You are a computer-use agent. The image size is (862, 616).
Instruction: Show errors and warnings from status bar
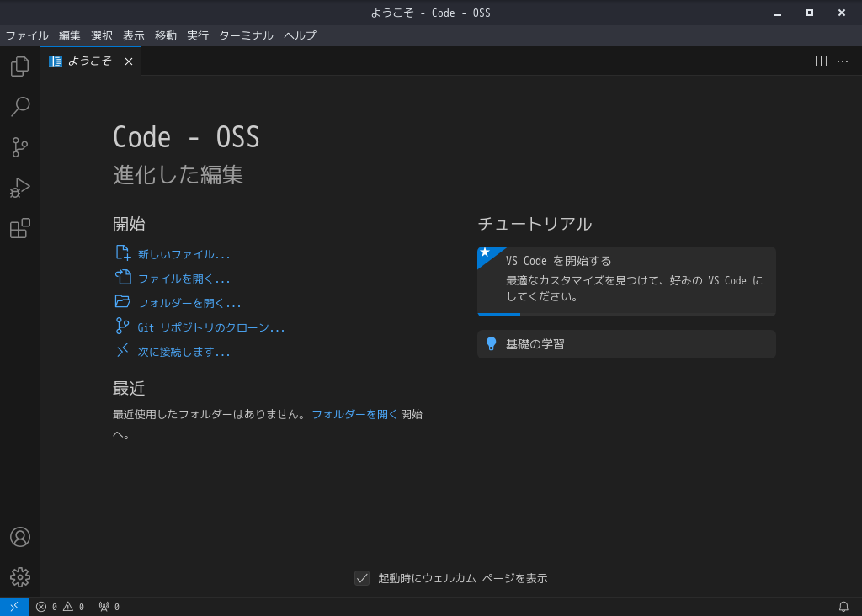tap(60, 607)
